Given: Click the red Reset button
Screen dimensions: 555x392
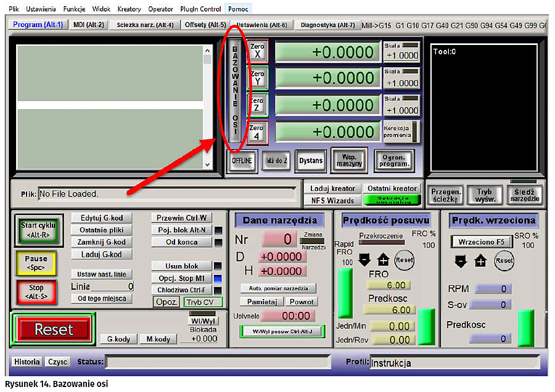Looking at the screenshot, I should point(54,330).
